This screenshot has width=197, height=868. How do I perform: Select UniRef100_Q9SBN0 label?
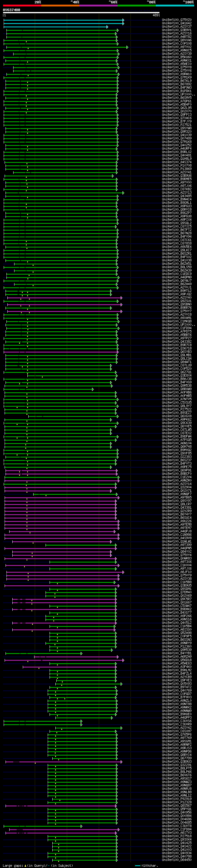click(177, 304)
